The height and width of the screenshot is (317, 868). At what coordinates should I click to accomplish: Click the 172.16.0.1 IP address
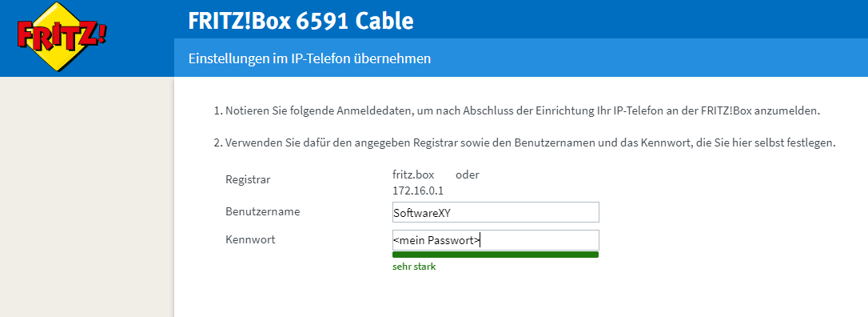(418, 191)
